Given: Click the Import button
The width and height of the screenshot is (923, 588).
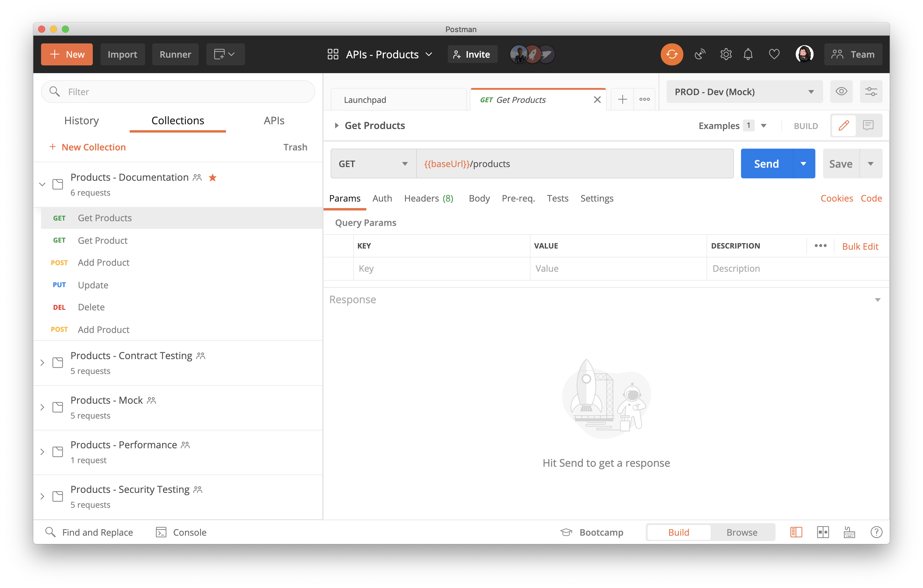Looking at the screenshot, I should coord(122,54).
